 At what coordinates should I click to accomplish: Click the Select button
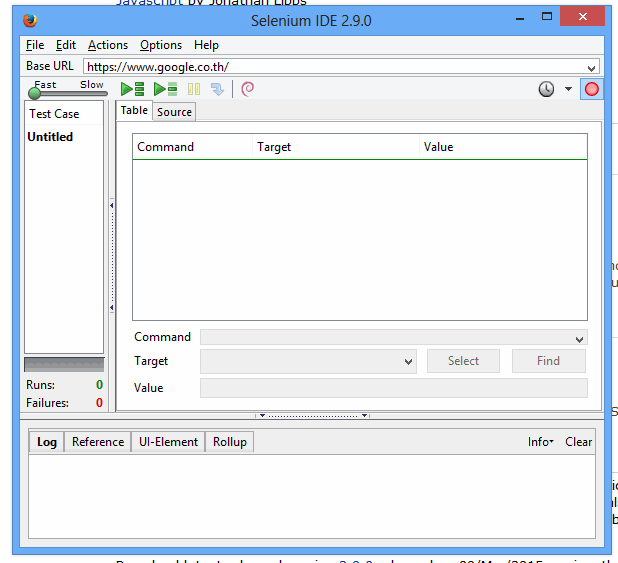pyautogui.click(x=464, y=361)
